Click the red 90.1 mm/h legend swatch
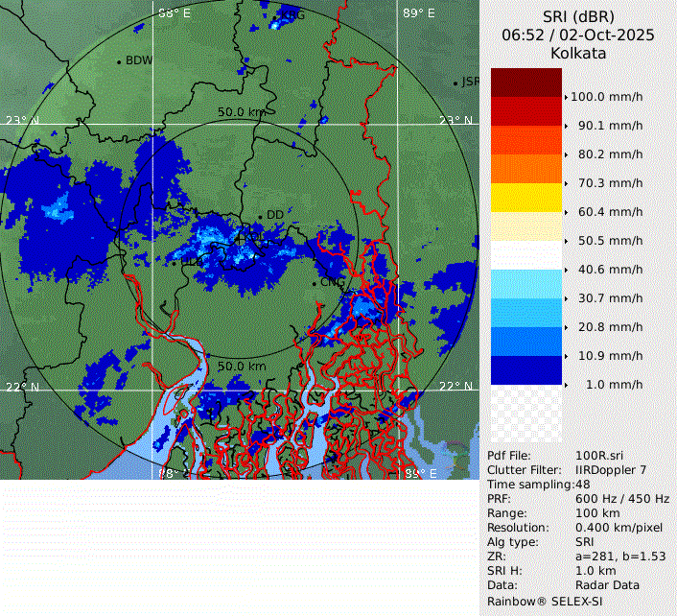 pyautogui.click(x=525, y=111)
